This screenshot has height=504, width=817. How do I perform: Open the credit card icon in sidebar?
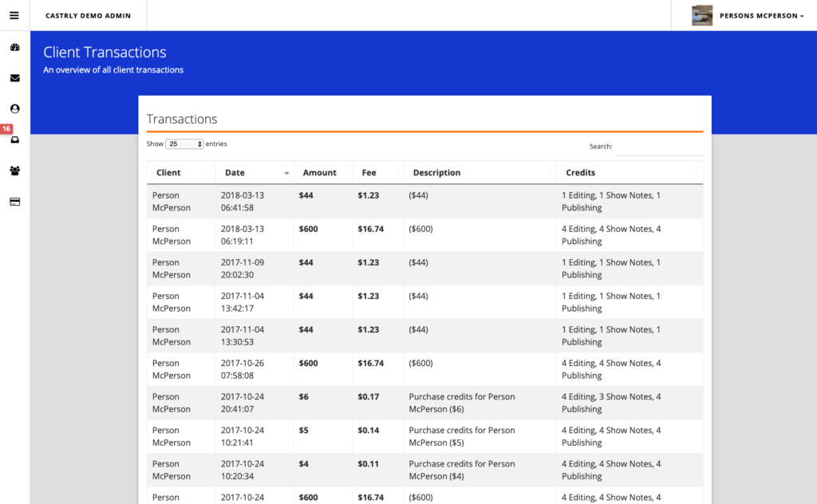click(14, 202)
